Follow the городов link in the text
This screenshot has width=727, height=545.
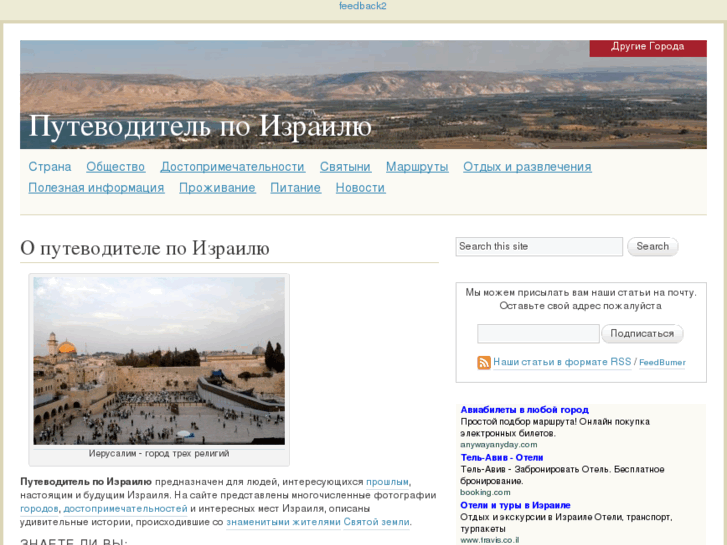tap(39, 509)
